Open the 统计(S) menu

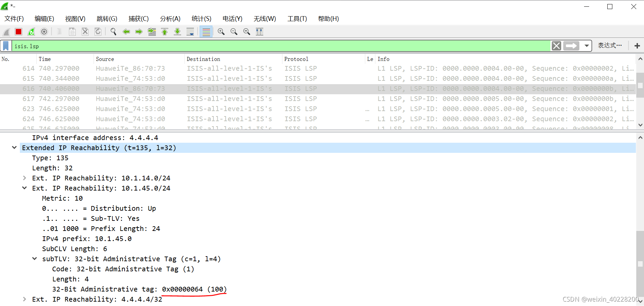tap(202, 19)
